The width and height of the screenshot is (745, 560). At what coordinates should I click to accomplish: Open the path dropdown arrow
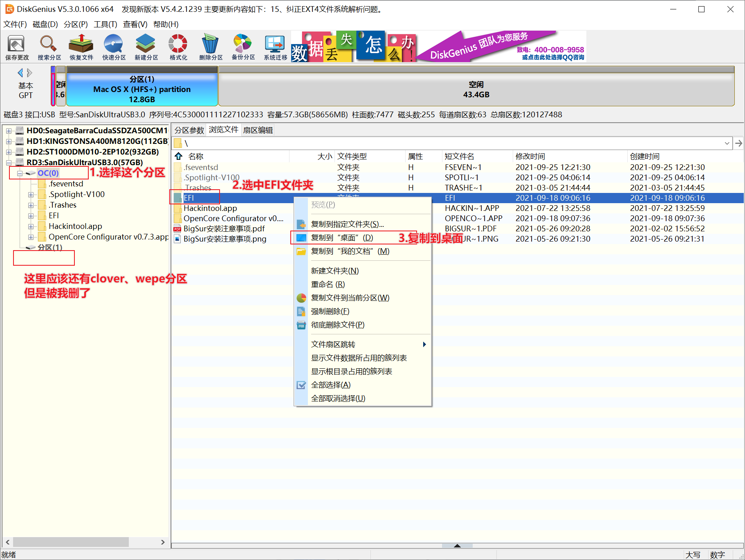click(727, 143)
